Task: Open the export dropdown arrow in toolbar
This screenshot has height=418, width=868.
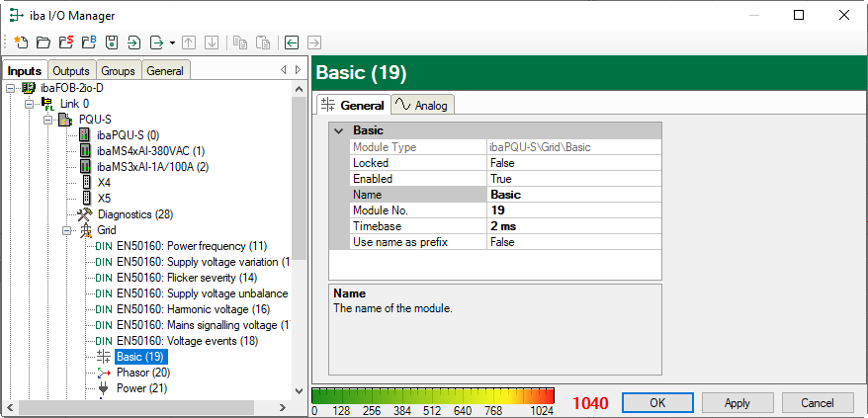Action: pos(172,42)
